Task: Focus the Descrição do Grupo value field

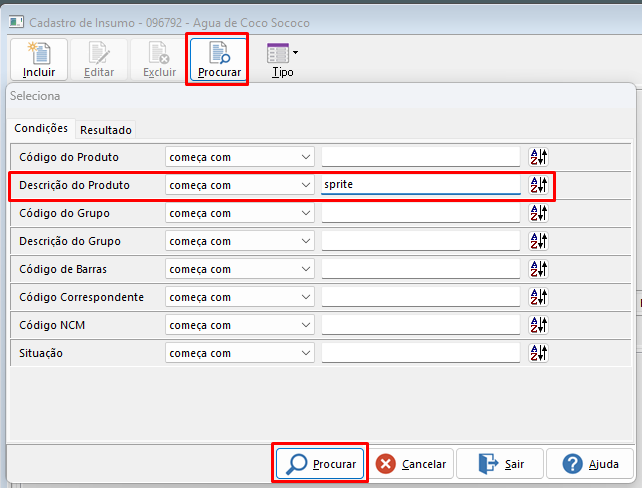Action: (421, 241)
